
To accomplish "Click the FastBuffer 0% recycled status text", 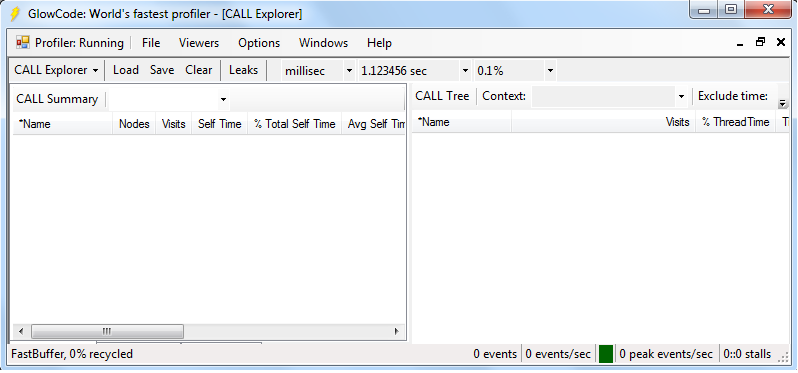I will pyautogui.click(x=72, y=354).
